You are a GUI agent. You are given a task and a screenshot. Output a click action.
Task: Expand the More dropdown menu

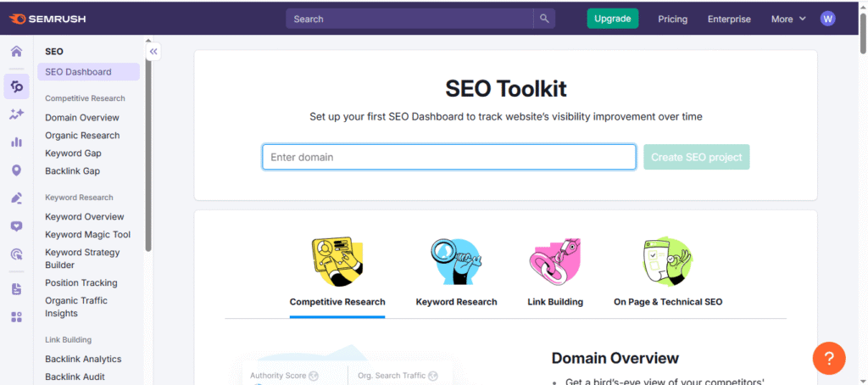pos(788,19)
